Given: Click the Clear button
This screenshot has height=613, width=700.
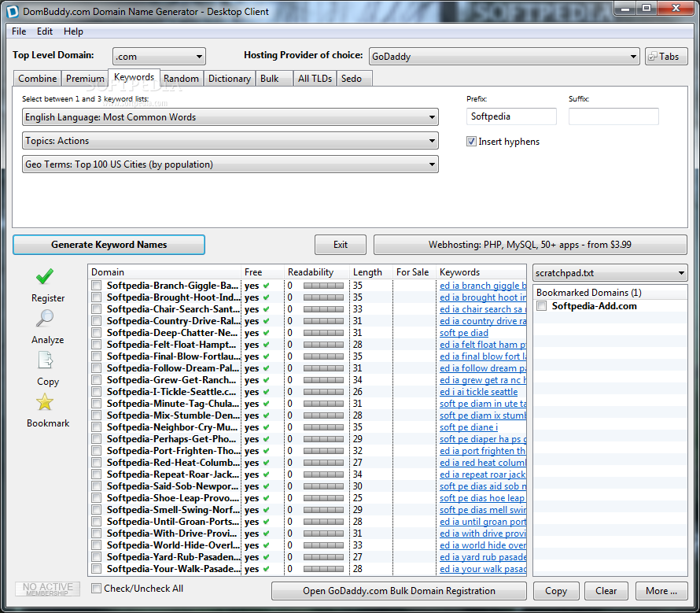Looking at the screenshot, I should coord(606,591).
